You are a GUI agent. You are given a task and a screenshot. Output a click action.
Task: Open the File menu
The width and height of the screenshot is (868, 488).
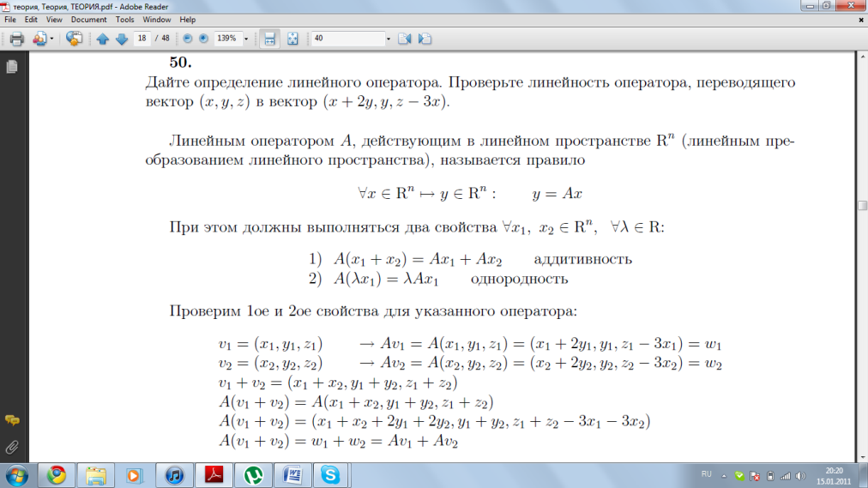[x=10, y=20]
